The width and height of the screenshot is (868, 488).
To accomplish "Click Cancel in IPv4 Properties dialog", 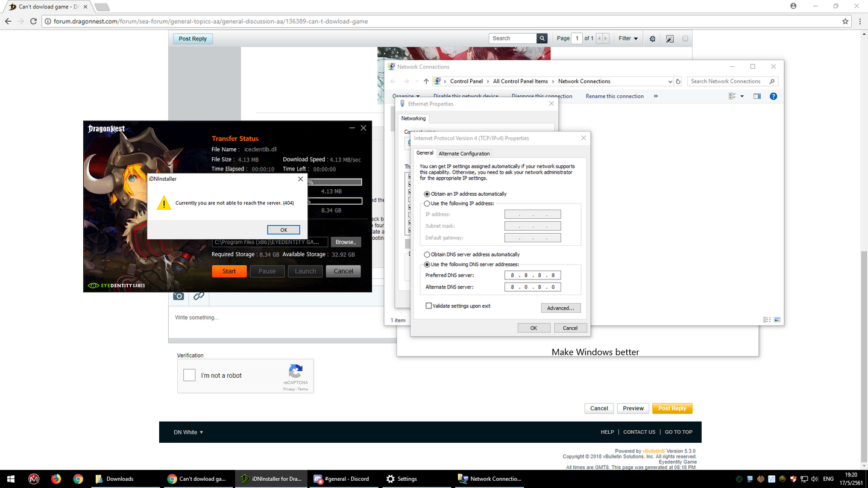I will (570, 328).
